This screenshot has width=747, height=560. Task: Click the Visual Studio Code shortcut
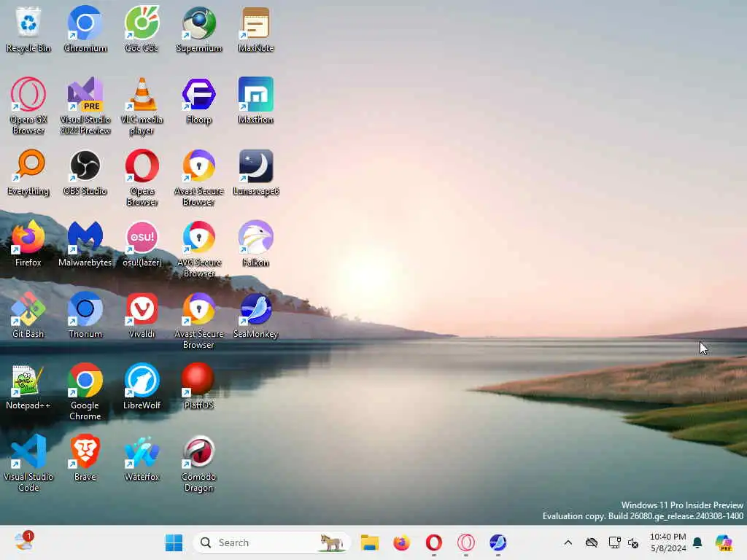point(28,463)
